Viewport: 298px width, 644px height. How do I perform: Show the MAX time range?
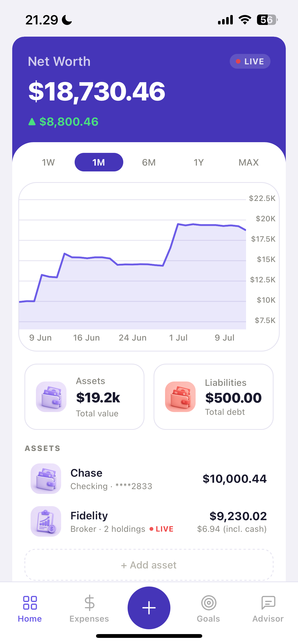(249, 162)
